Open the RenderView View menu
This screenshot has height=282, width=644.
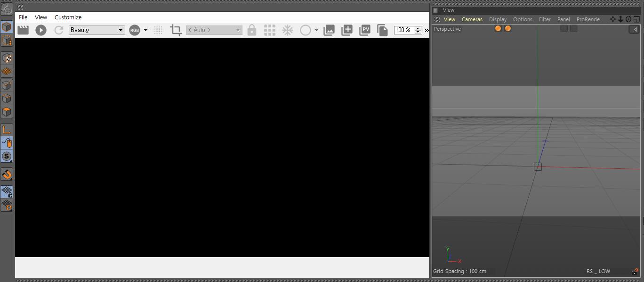41,17
